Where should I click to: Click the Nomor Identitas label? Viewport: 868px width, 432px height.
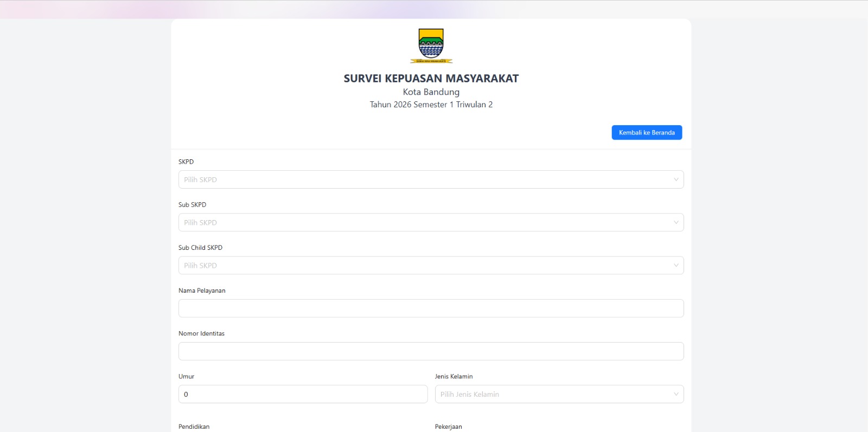(x=201, y=333)
